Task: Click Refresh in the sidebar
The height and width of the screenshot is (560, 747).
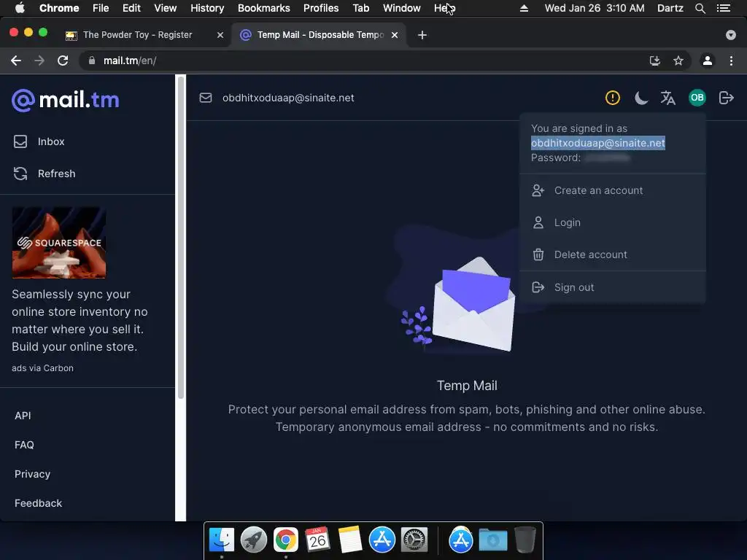Action: [44, 174]
